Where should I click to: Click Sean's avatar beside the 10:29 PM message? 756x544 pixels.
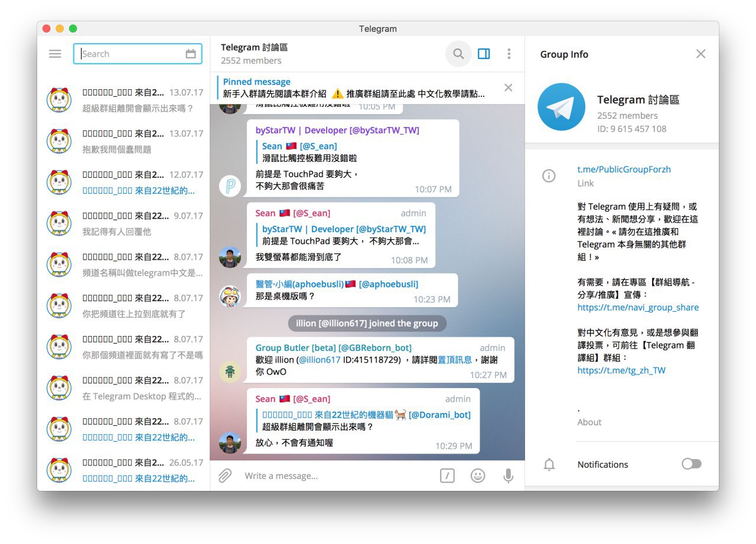coord(230,442)
